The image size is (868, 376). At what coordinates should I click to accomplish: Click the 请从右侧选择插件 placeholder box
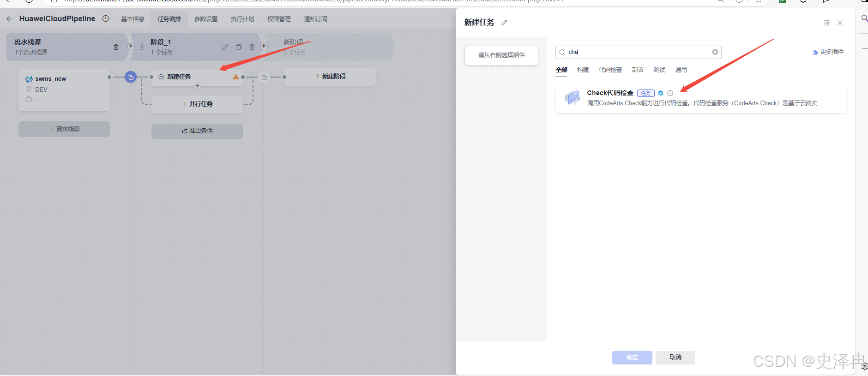(x=501, y=55)
